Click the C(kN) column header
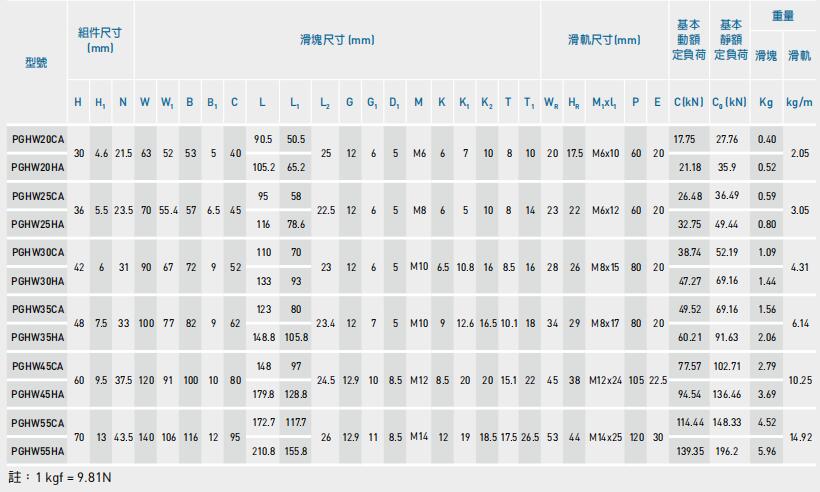The height and width of the screenshot is (492, 820). pos(687,102)
